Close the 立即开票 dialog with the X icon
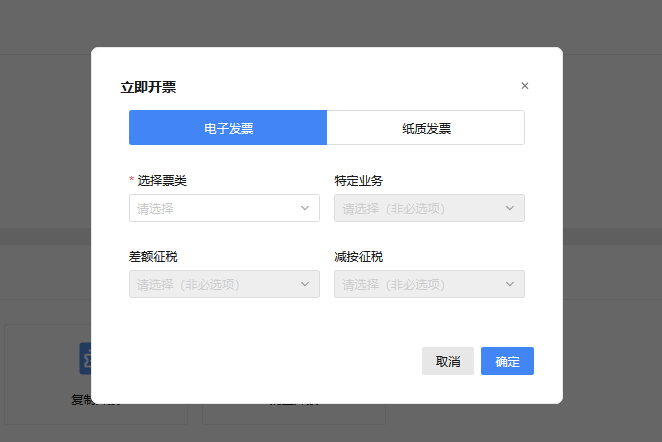 tap(525, 86)
